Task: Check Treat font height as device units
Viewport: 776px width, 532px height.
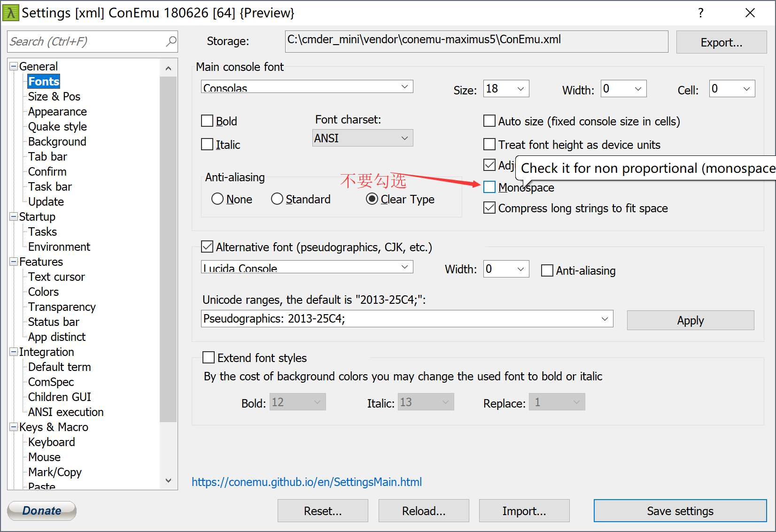Action: (489, 144)
